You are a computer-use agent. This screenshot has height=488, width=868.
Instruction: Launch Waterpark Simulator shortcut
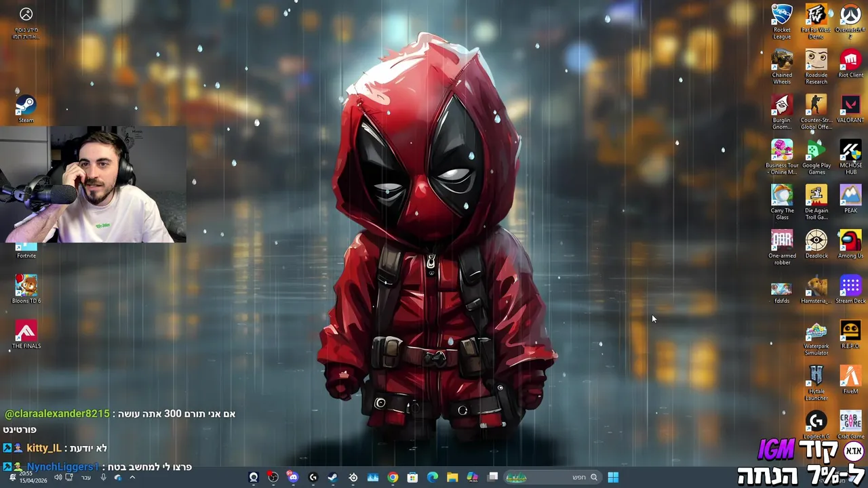(x=816, y=338)
